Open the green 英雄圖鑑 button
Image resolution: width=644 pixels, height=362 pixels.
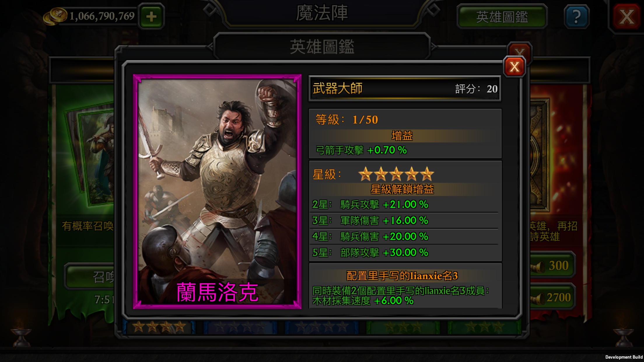click(502, 17)
